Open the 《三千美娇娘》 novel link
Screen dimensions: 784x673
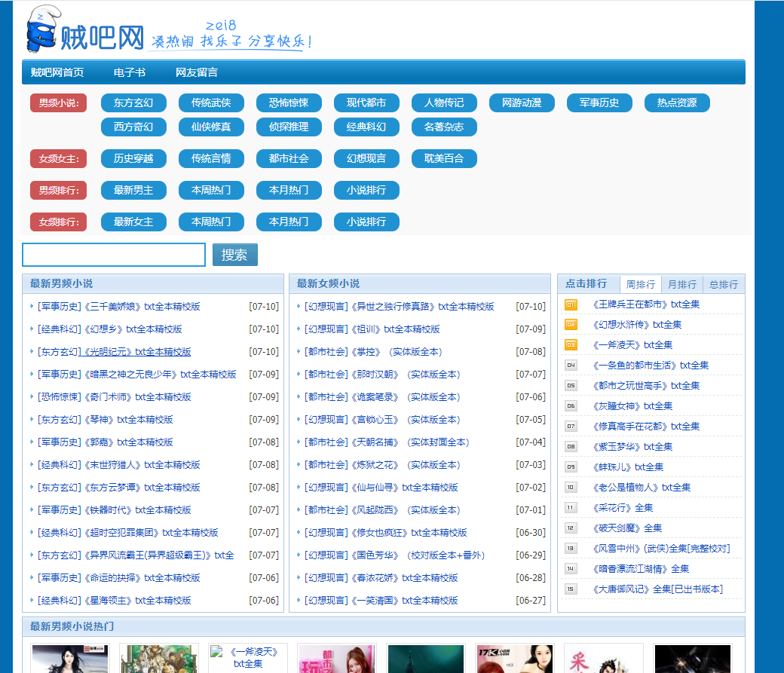click(142, 307)
